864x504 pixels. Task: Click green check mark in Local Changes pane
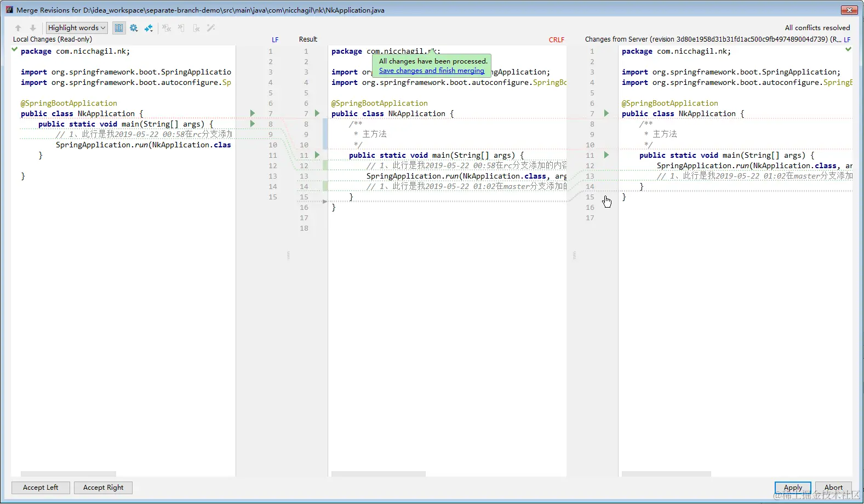(15, 49)
